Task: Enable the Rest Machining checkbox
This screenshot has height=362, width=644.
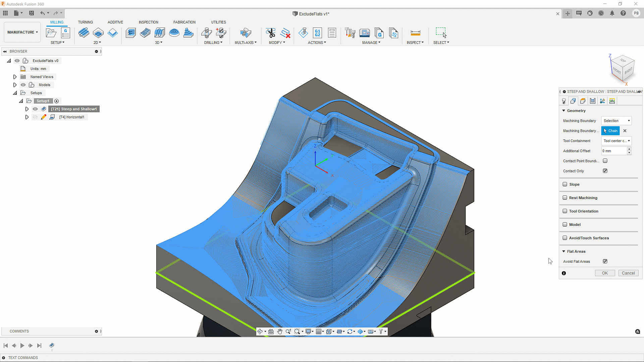Action: (x=565, y=198)
